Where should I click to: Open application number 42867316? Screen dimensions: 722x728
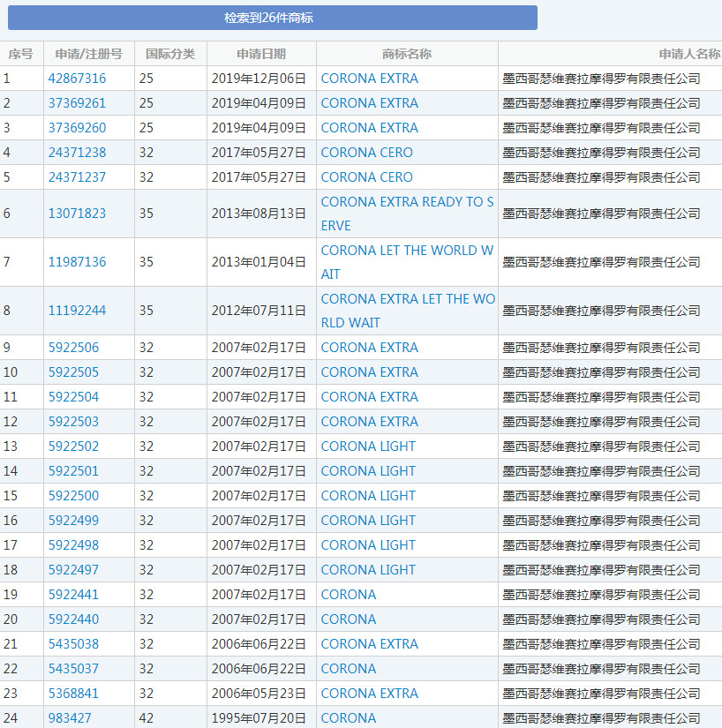point(77,79)
